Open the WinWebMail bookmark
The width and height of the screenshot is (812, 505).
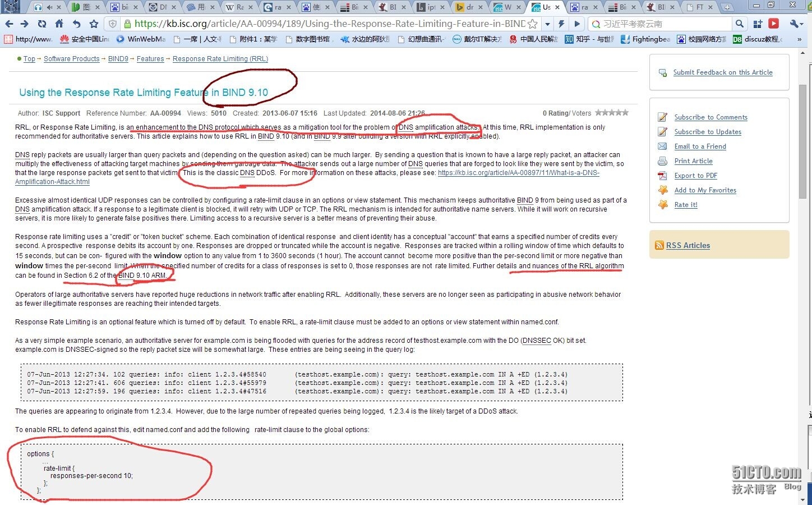pos(141,39)
